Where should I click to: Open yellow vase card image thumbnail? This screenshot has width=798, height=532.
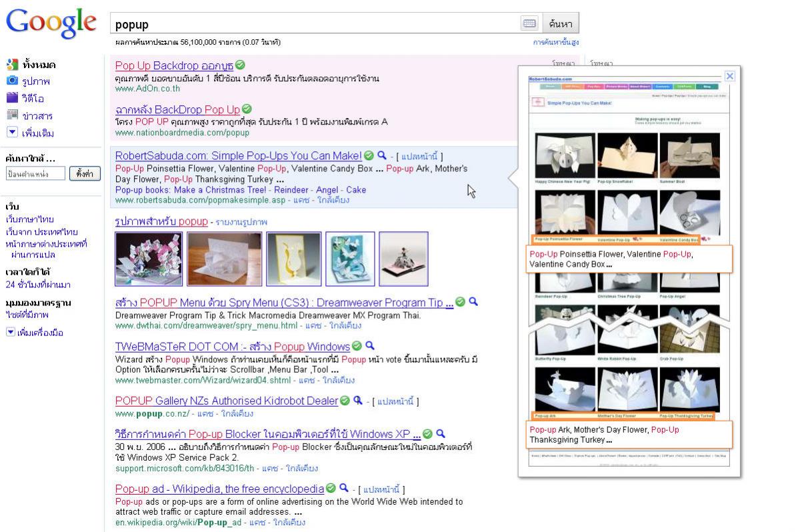point(293,259)
